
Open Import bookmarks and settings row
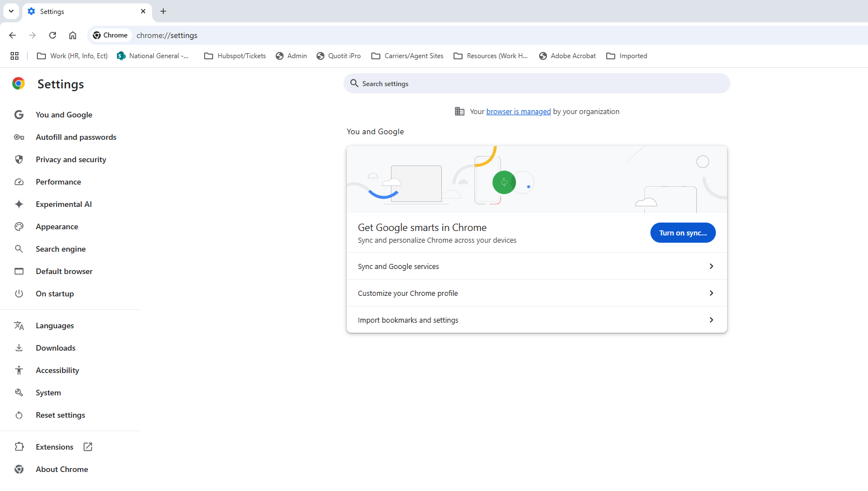click(x=537, y=320)
